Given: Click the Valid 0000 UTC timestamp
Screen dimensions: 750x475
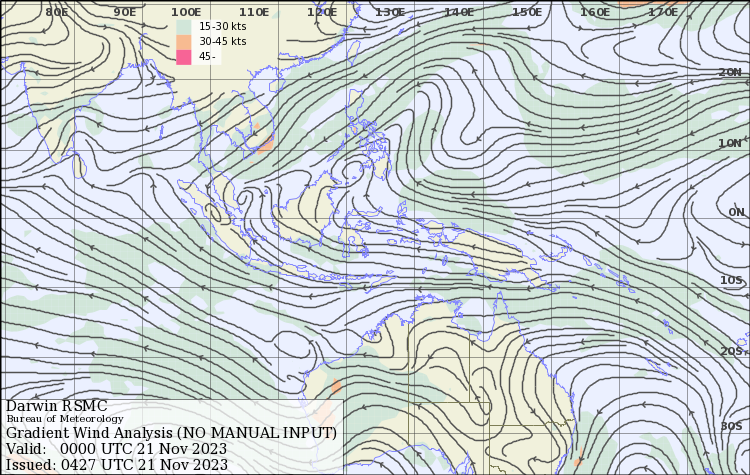Looking at the screenshot, I should [116, 449].
